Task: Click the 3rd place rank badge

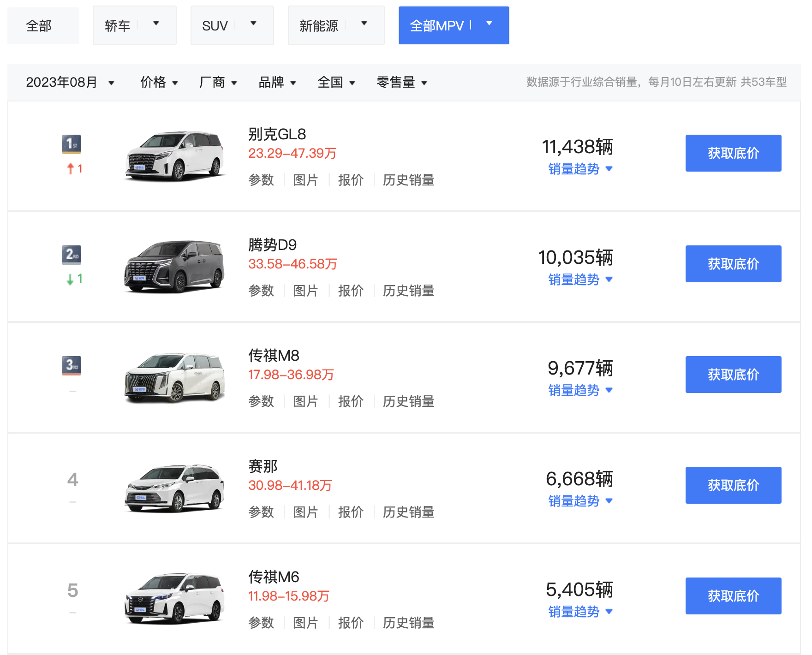Action: tap(72, 365)
